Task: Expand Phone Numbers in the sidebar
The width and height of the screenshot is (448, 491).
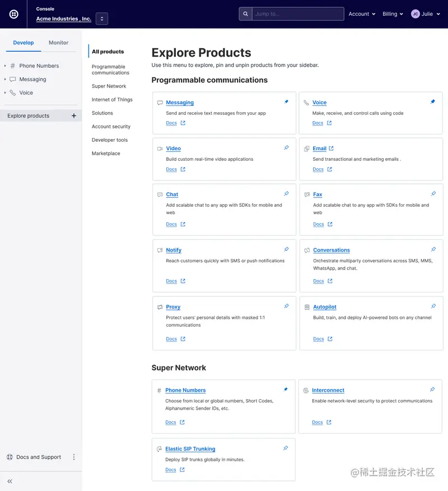Action: [6, 66]
